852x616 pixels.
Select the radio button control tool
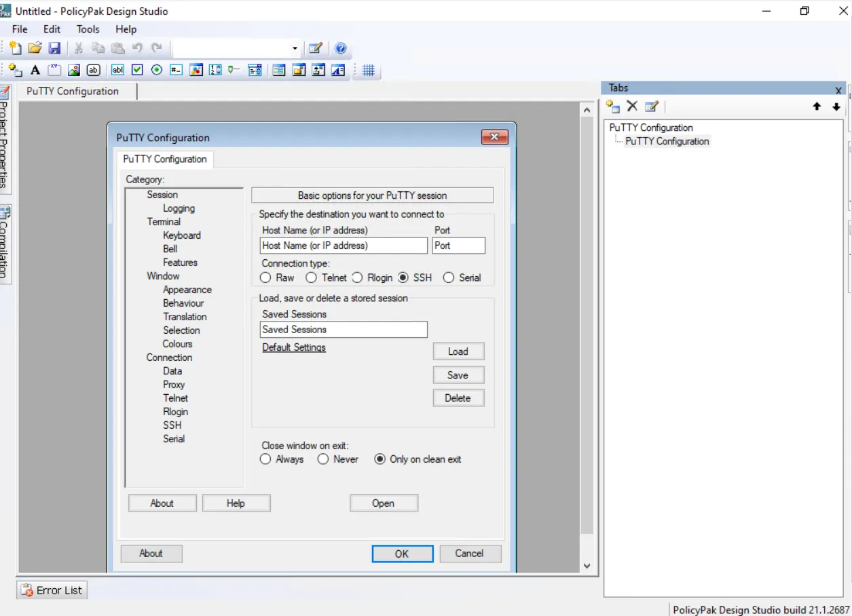[157, 70]
